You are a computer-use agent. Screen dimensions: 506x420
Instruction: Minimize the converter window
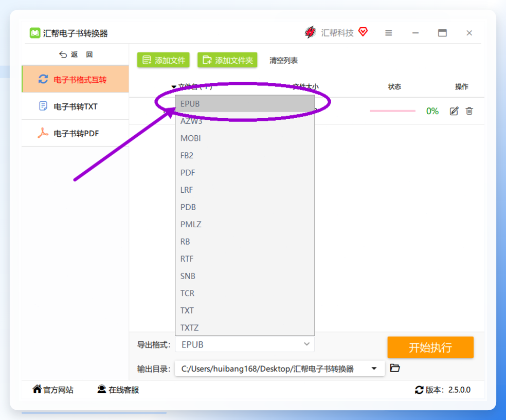click(x=415, y=33)
